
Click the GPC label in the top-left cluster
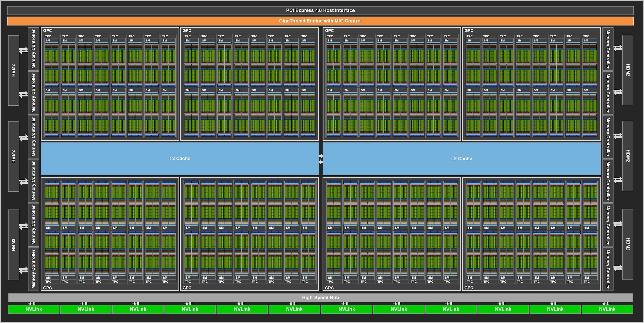coord(47,31)
